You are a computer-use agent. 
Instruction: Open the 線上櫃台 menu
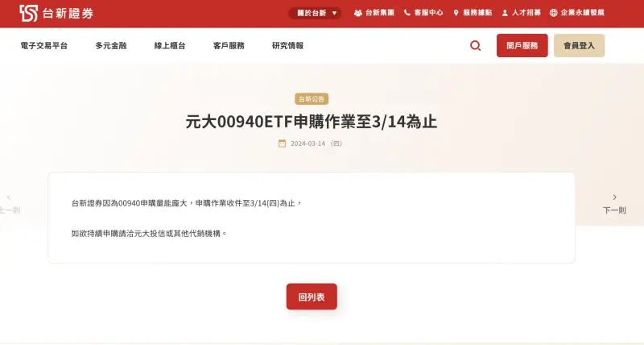(x=170, y=46)
